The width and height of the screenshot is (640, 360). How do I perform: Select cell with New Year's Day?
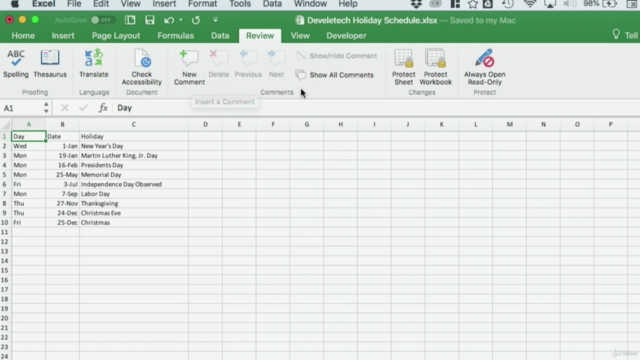click(x=134, y=146)
